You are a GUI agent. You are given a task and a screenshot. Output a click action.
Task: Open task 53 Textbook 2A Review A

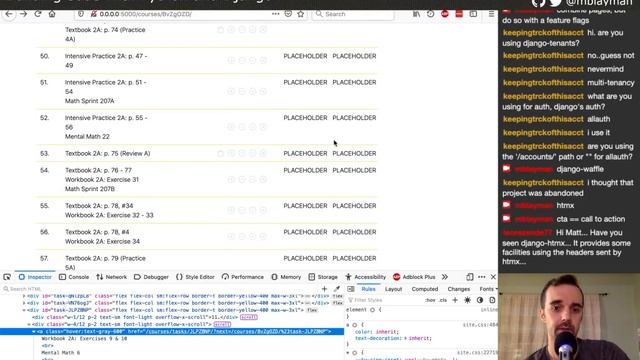pos(107,153)
